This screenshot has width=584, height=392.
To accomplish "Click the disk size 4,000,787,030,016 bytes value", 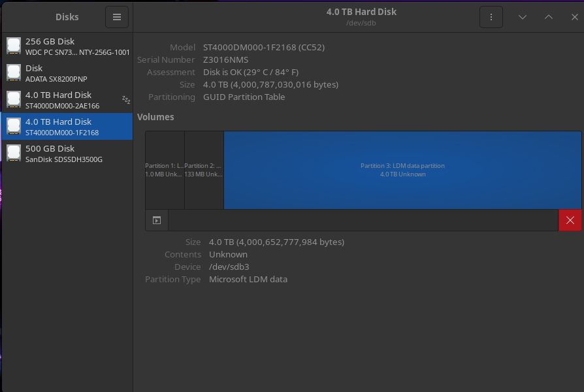I will [x=270, y=84].
